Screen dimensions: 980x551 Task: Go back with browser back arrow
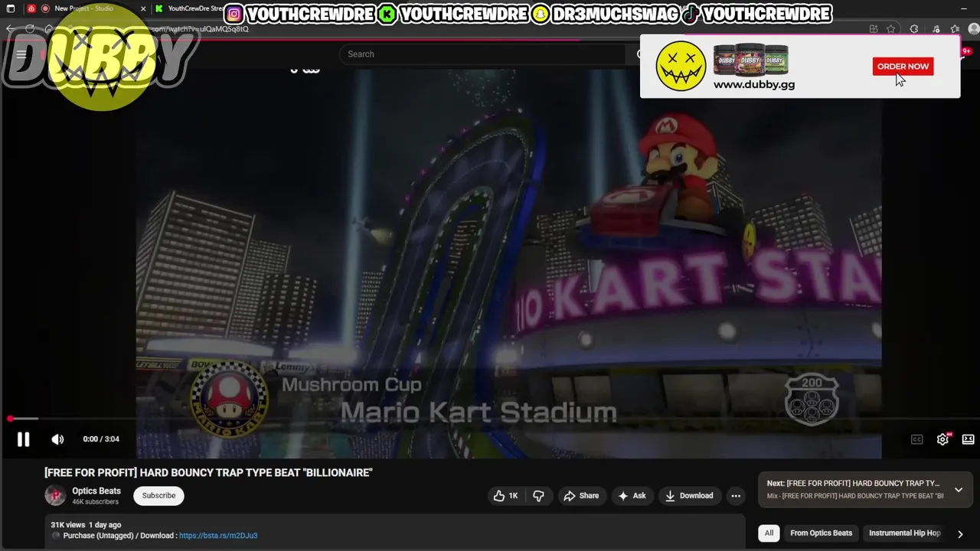click(11, 29)
